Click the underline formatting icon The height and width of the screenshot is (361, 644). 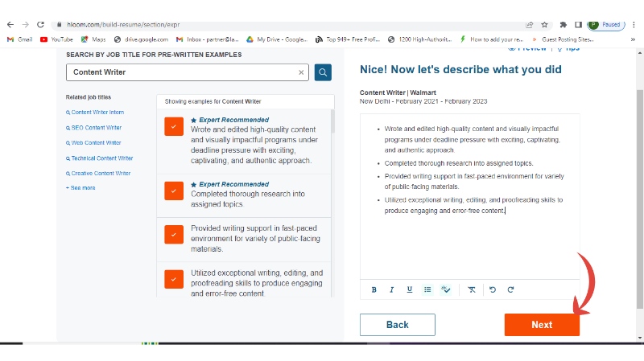[x=409, y=289]
